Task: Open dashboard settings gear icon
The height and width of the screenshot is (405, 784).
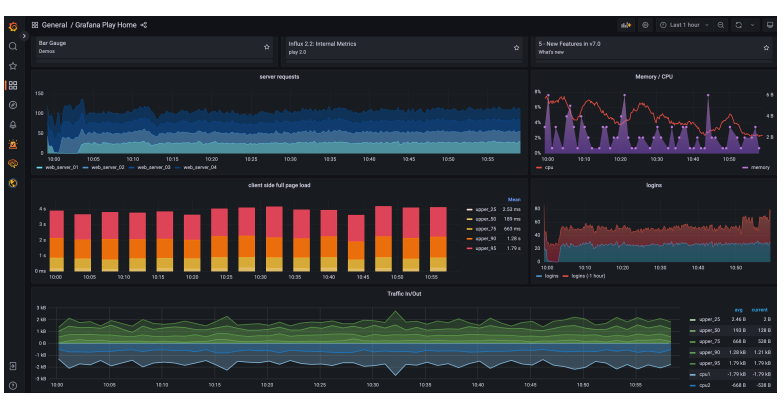Action: [645, 25]
